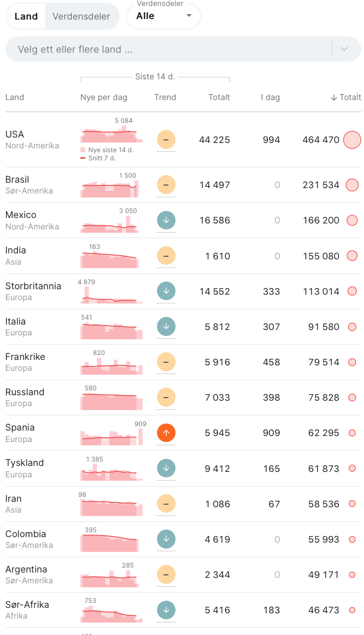
Task: Switch to the Verdensdeler view toggle
Action: [81, 16]
